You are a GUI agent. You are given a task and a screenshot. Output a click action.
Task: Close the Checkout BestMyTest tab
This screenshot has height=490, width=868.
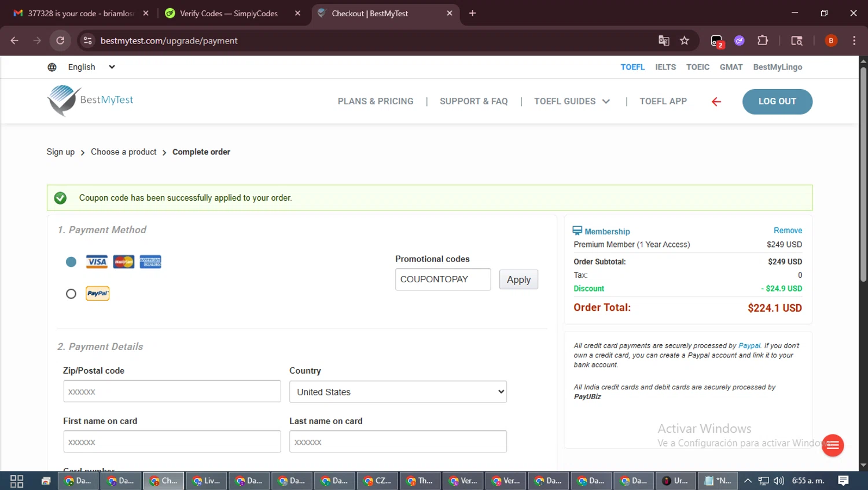(450, 13)
